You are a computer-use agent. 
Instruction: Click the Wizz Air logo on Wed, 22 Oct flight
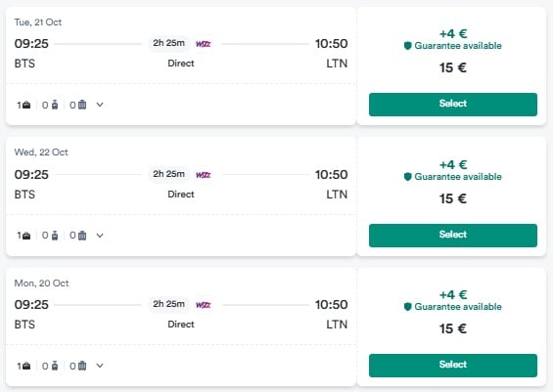point(204,175)
